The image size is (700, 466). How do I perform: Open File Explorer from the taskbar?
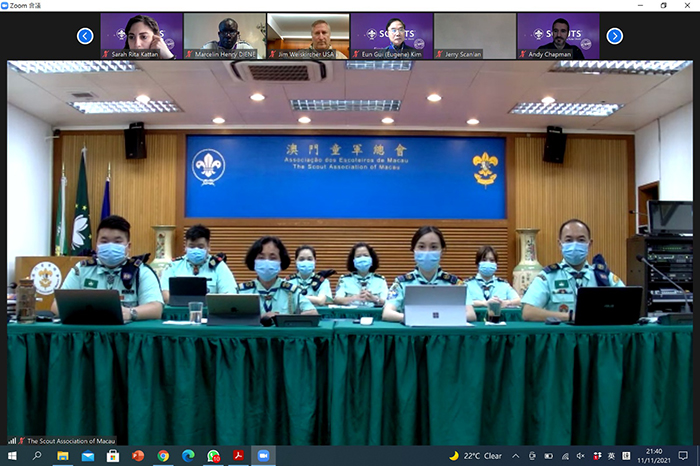click(62, 456)
